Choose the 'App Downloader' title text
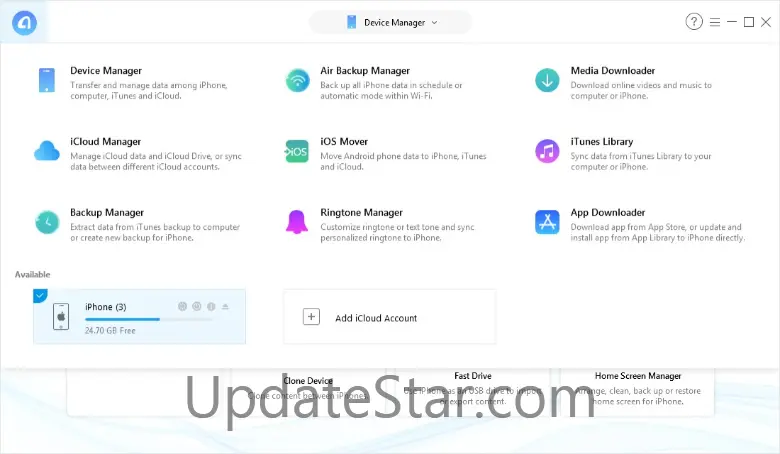This screenshot has width=780, height=454. click(x=608, y=212)
